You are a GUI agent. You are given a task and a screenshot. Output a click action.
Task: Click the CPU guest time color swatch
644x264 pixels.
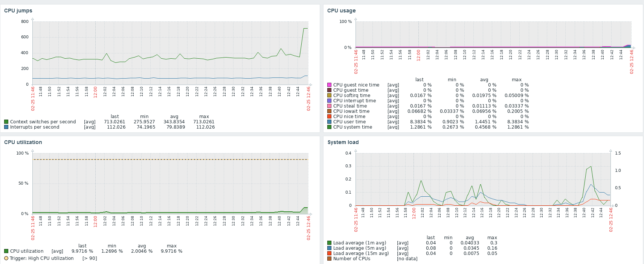pyautogui.click(x=330, y=90)
